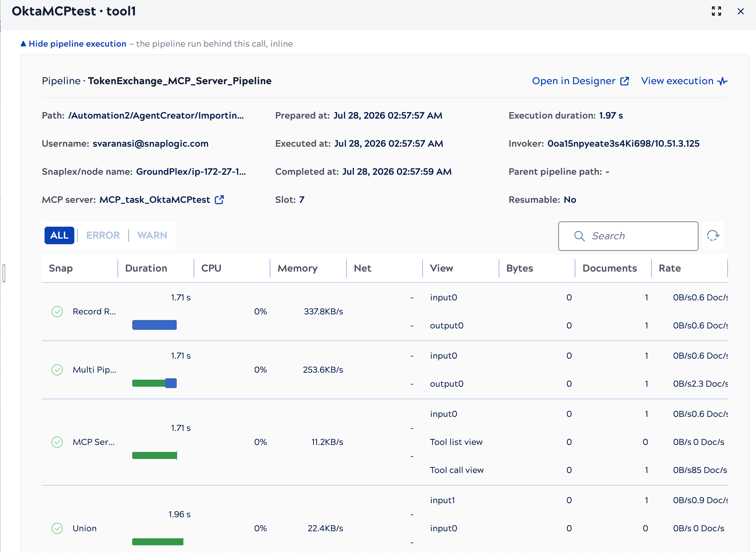The height and width of the screenshot is (553, 756).
Task: Click pipeline name TokenExchange_MCP_Server_Pipeline
Action: (x=180, y=81)
